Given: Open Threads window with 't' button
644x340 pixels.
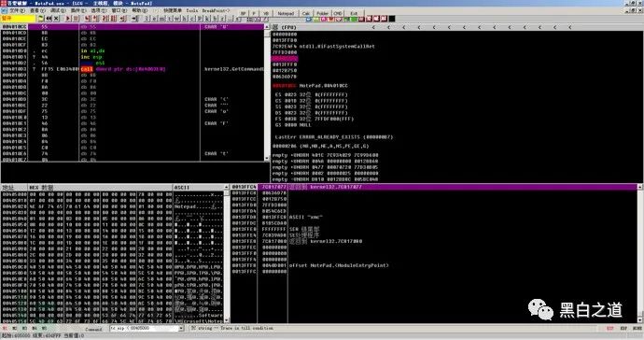Looking at the screenshot, I should pyautogui.click(x=170, y=19).
